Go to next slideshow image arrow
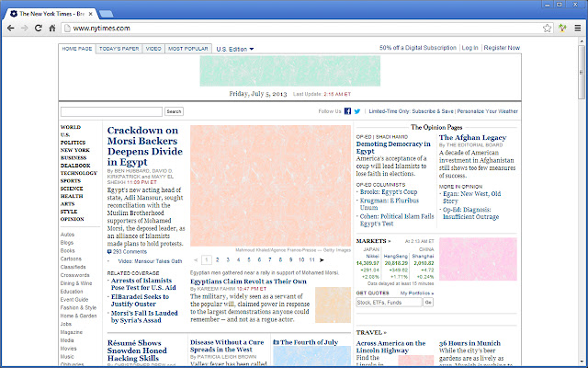Screen dimensions: 588x368 point(322,259)
